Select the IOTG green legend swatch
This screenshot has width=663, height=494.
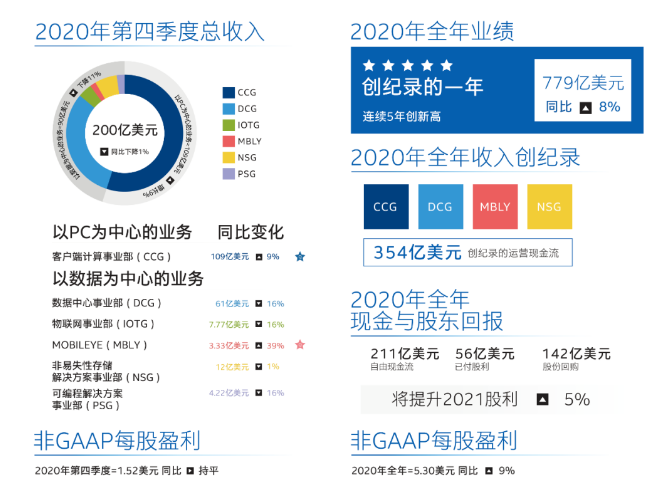pos(229,125)
